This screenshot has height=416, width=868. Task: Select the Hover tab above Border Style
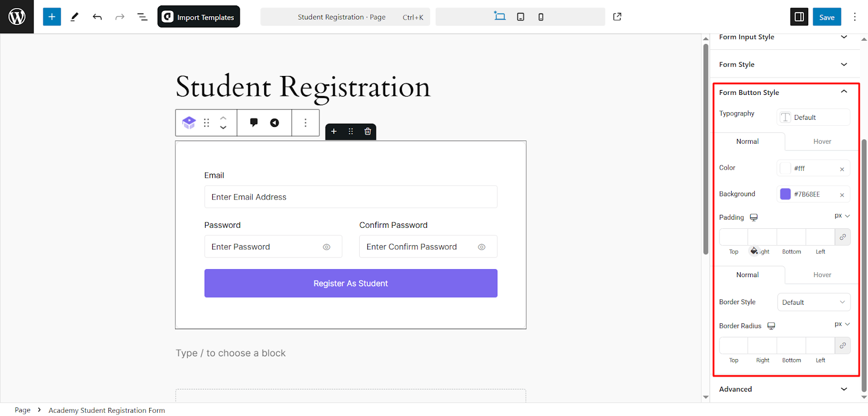point(822,275)
